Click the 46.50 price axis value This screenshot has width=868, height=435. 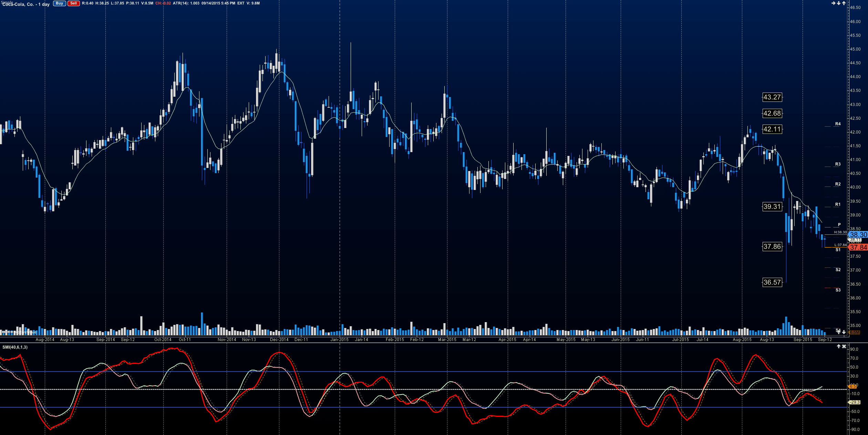coord(855,8)
